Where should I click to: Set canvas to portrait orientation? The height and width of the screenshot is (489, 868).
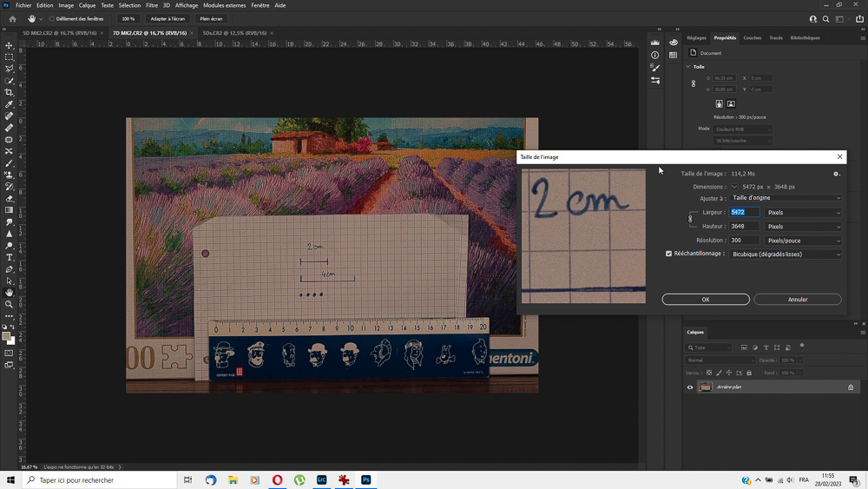(719, 103)
